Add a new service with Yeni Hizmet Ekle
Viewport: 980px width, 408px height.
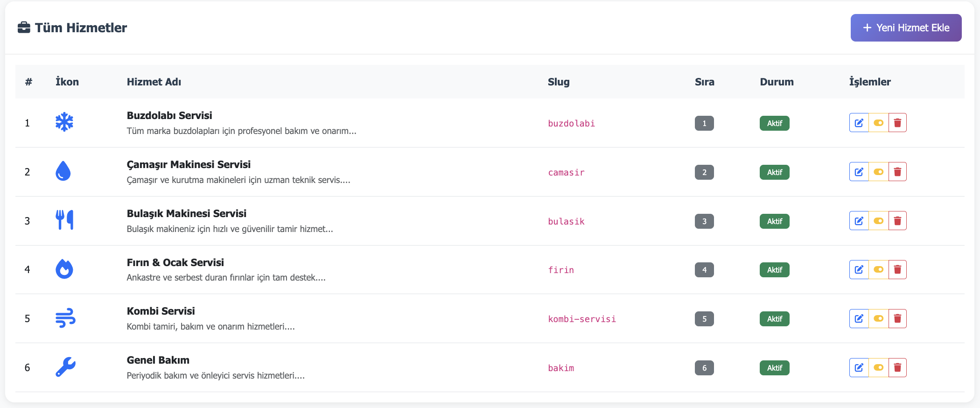906,28
